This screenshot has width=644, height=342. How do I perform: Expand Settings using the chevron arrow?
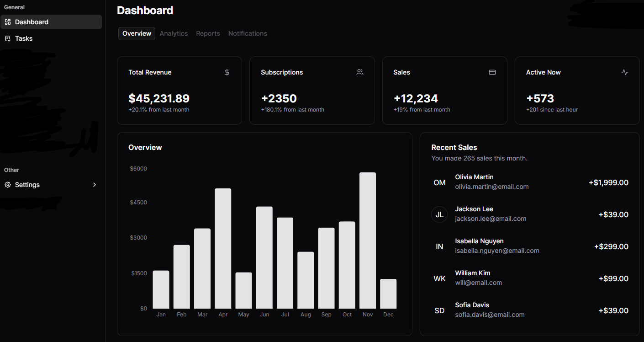click(95, 185)
